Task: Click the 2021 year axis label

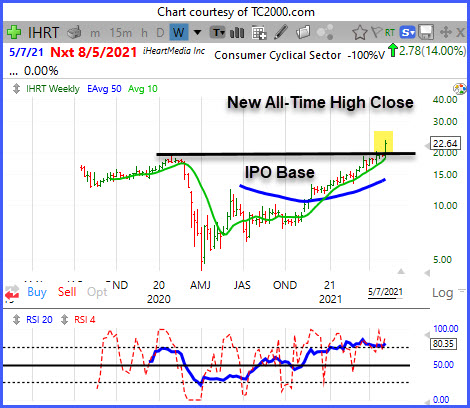Action: pyautogui.click(x=330, y=299)
